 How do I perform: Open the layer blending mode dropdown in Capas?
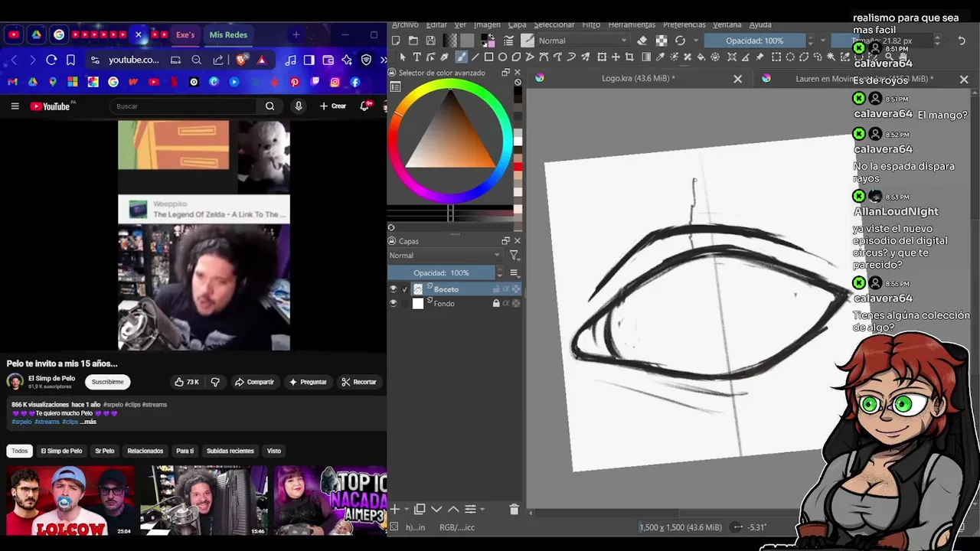pos(445,256)
